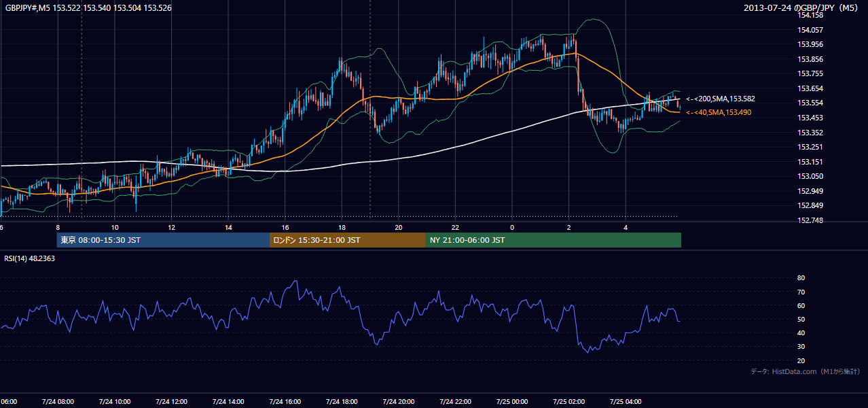
Task: Click hour label 8 under price chart
Action: pos(58,227)
